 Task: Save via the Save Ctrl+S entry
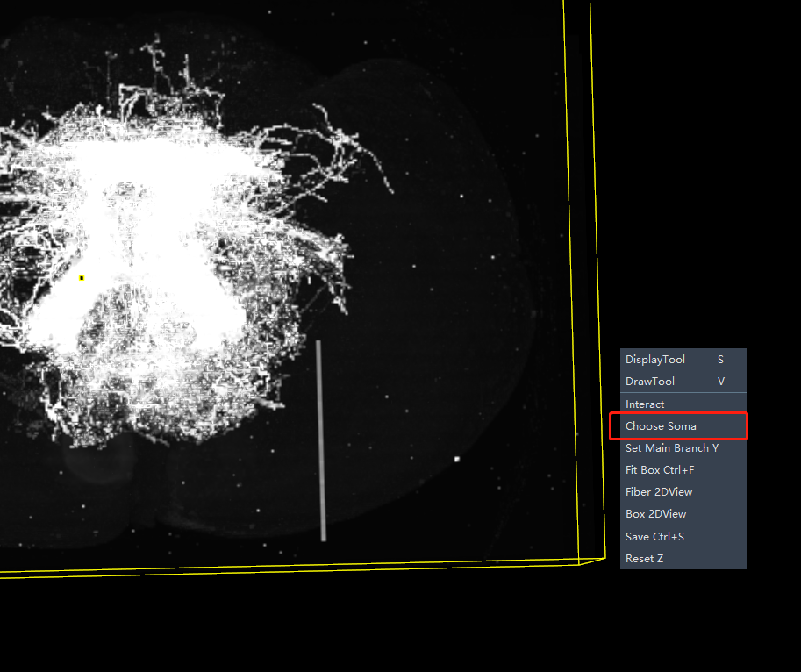click(x=655, y=536)
